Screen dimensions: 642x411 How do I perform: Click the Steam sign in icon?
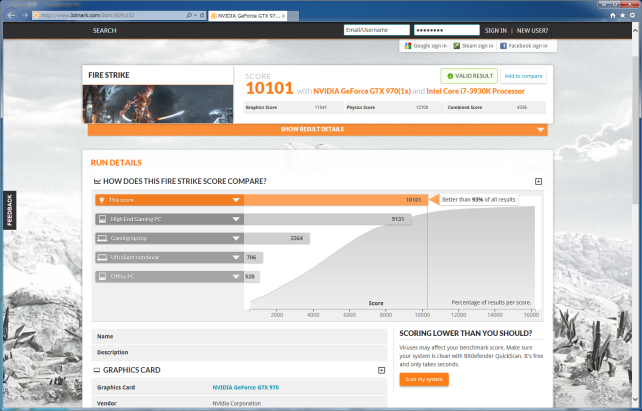[457, 46]
